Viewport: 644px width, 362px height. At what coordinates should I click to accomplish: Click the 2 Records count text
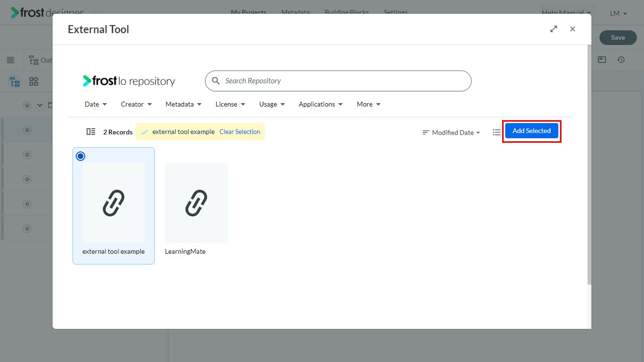coord(118,132)
